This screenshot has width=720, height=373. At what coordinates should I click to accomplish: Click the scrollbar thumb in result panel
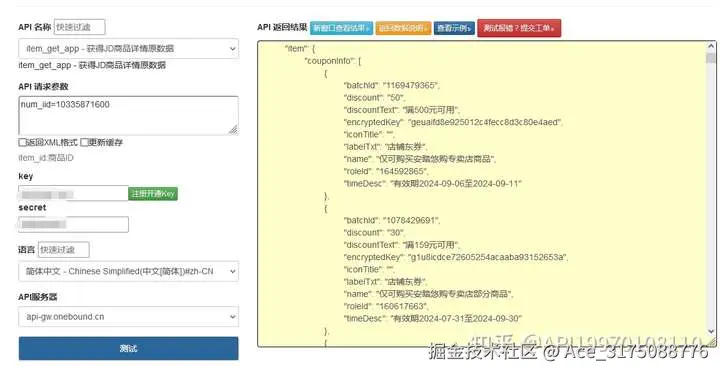[711, 58]
